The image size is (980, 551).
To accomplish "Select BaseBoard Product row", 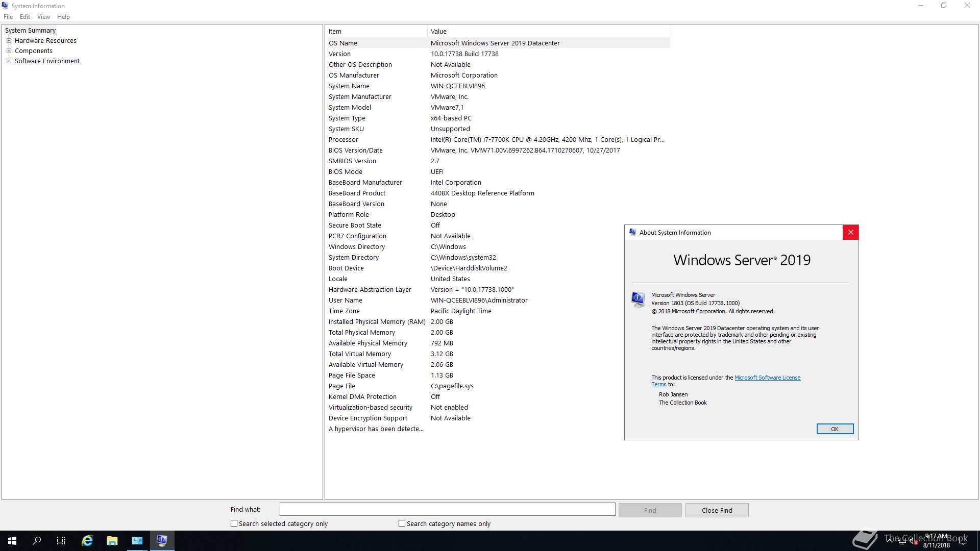I will [x=498, y=193].
